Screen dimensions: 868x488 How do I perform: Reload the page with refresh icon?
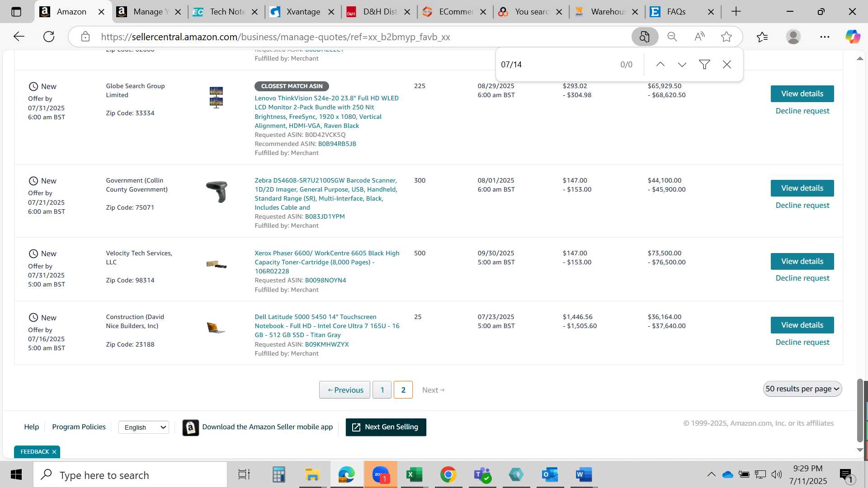pos(49,37)
